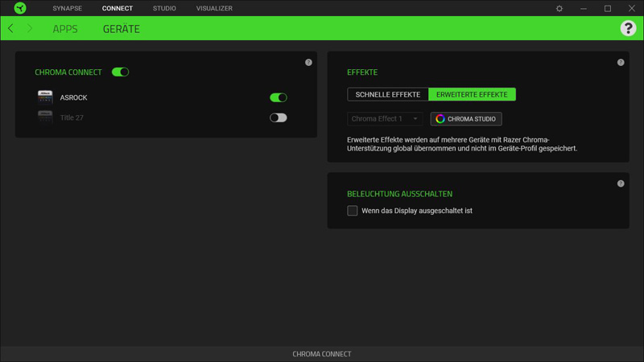This screenshot has width=644, height=362.
Task: Open the settings gear icon
Action: coord(559,8)
